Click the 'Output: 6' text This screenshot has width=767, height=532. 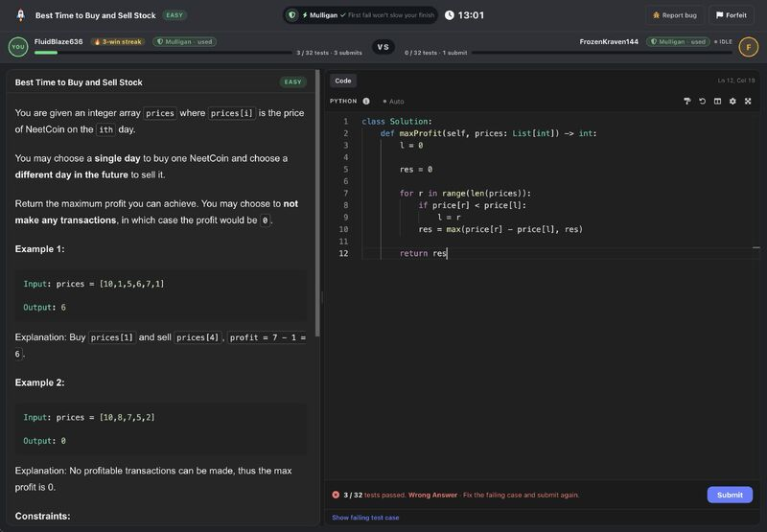click(44, 307)
